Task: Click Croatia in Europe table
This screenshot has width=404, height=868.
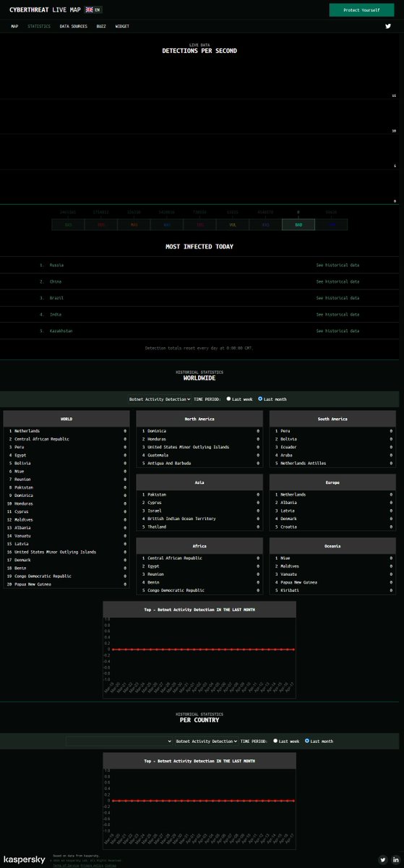Action: click(289, 527)
